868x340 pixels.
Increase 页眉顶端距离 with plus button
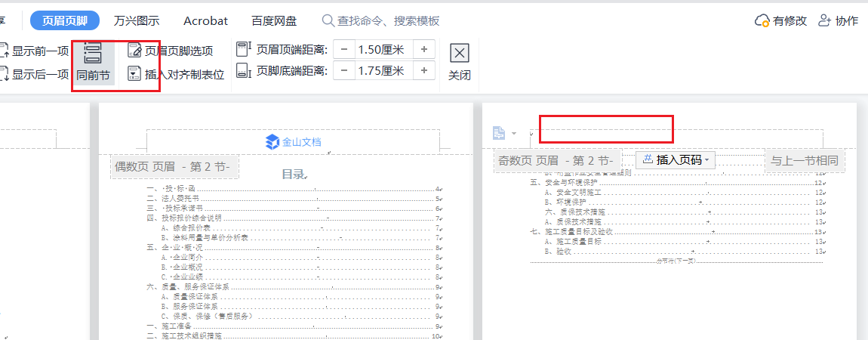(423, 49)
